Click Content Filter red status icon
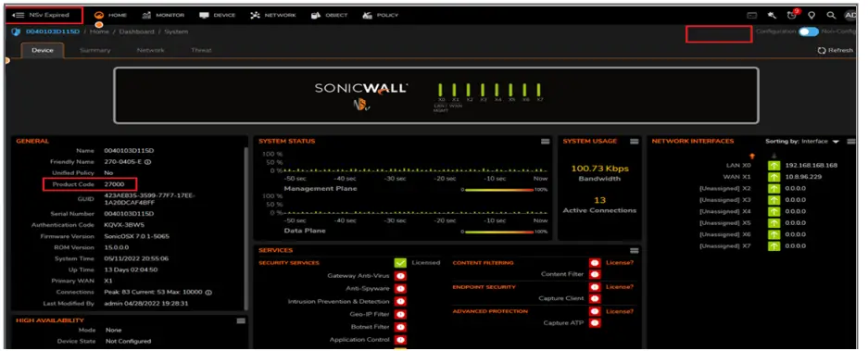The width and height of the screenshot is (868, 351). pyautogui.click(x=595, y=275)
